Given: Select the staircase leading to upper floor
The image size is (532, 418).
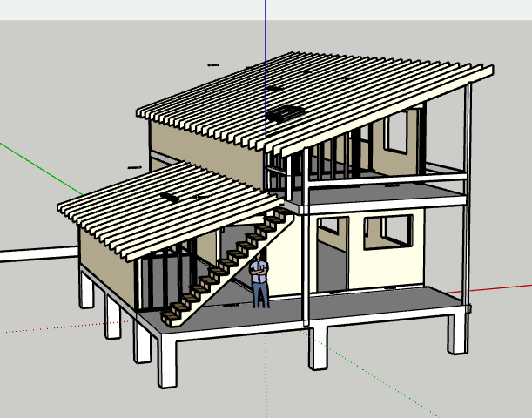Looking at the screenshot, I should [x=227, y=268].
